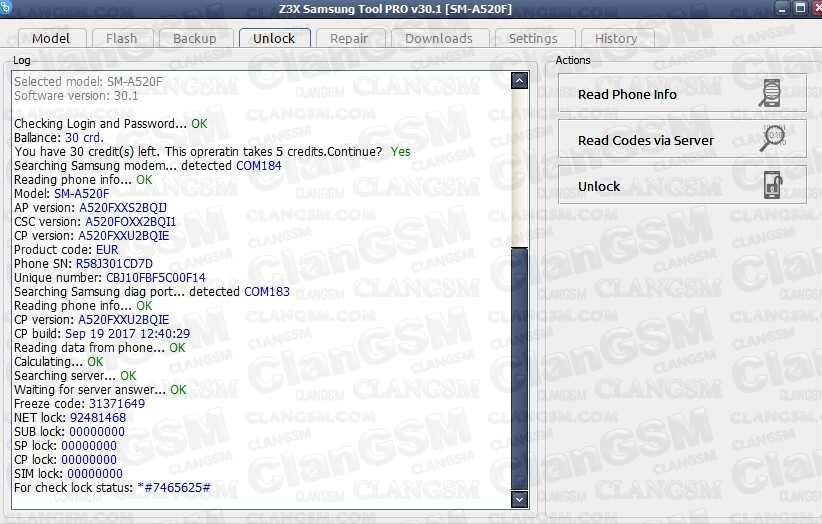
Task: Click SP lock 00000000 value
Action: (x=89, y=445)
